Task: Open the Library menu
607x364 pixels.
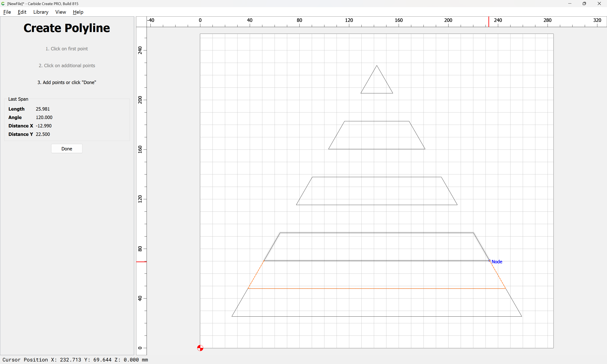Action: pyautogui.click(x=41, y=12)
